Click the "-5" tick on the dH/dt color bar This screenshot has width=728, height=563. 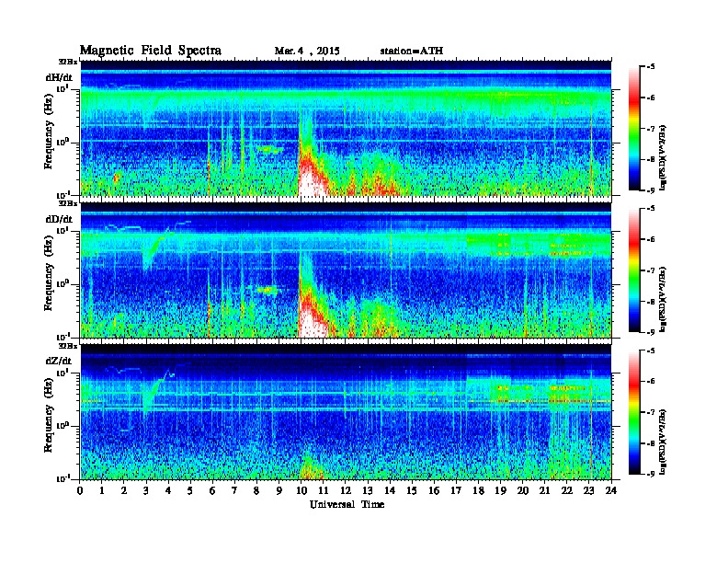tap(650, 67)
